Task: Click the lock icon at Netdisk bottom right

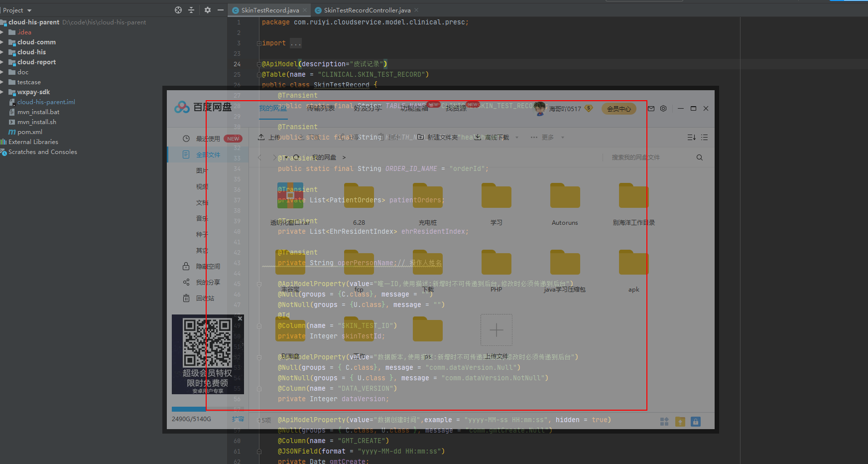Action: pyautogui.click(x=696, y=422)
